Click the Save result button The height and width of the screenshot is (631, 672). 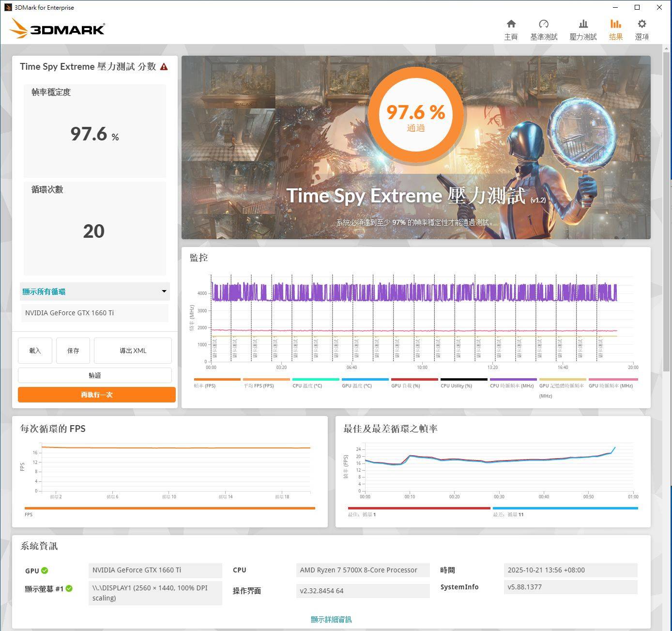pos(73,351)
